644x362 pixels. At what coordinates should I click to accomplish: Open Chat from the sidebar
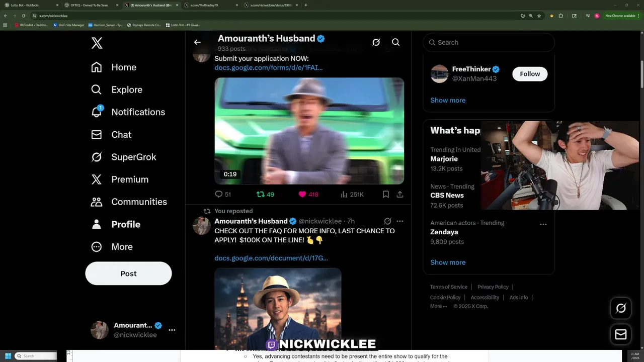click(111, 135)
